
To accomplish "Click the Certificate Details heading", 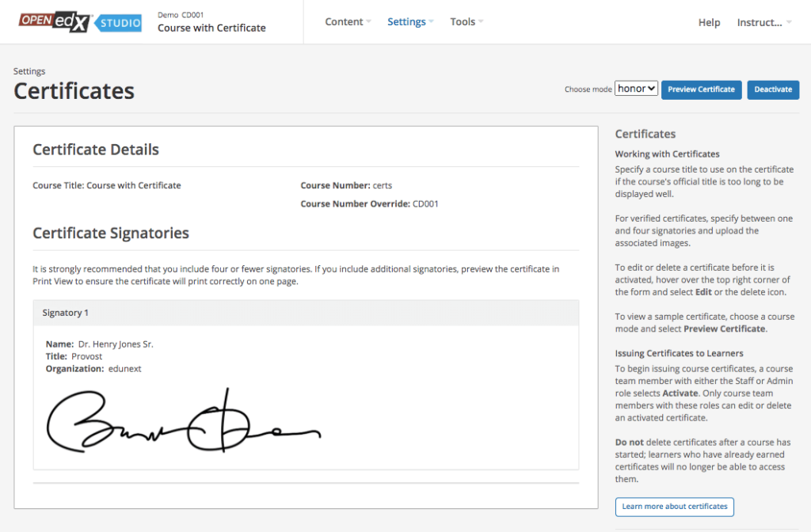I will pyautogui.click(x=96, y=150).
